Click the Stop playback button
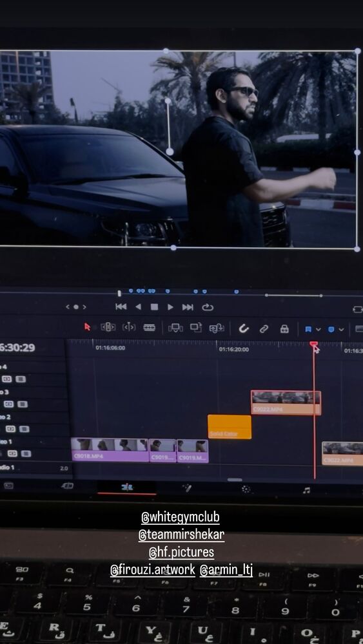The image size is (363, 644). 154,307
